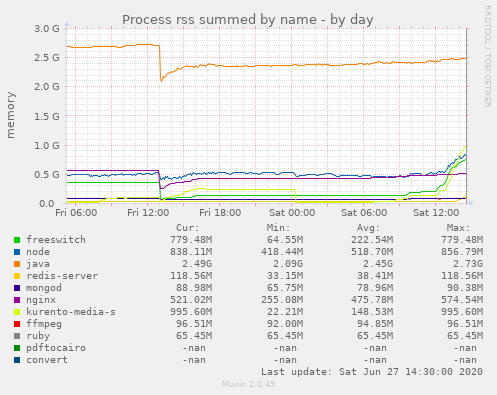Click the Max: column header
This screenshot has width=497, height=395.
[x=458, y=228]
